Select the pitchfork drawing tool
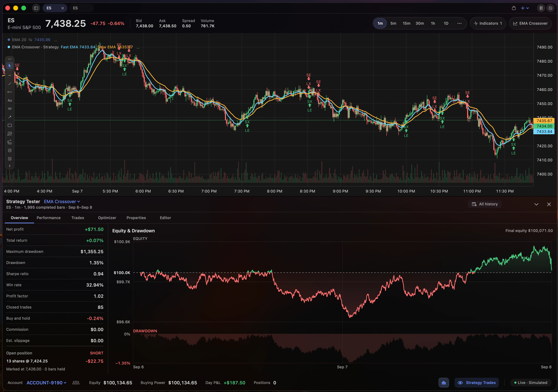The height and width of the screenshot is (392, 558). pos(10,142)
